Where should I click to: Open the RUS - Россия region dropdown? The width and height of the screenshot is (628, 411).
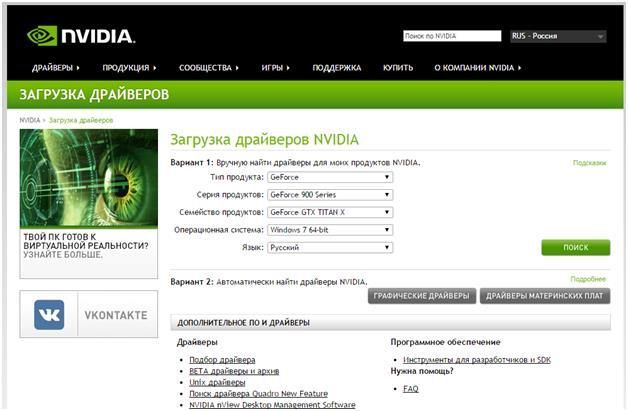tap(558, 36)
